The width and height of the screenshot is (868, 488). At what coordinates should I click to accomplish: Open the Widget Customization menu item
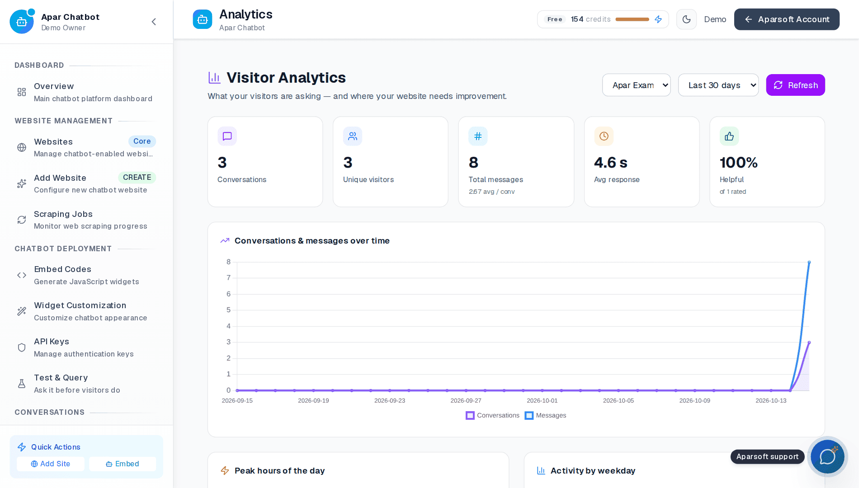point(86,311)
